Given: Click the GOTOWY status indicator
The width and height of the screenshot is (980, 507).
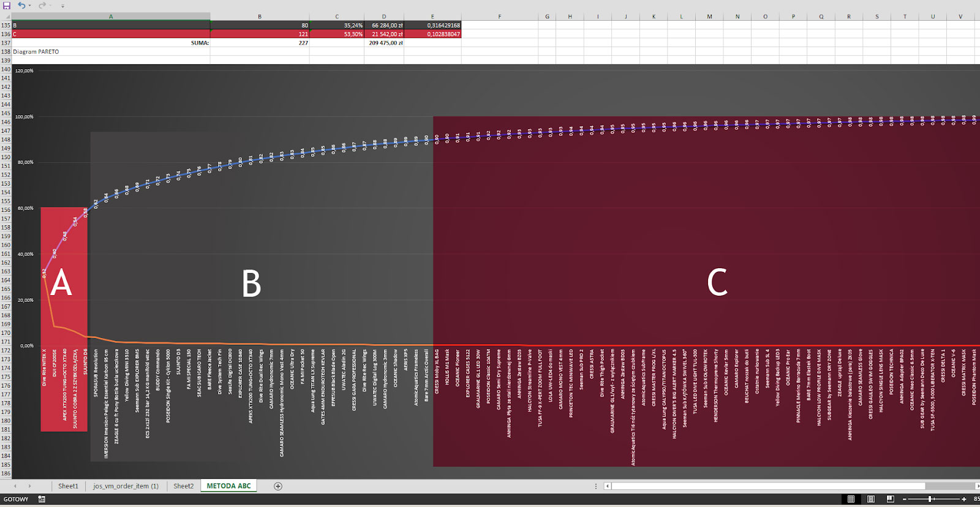Looking at the screenshot, I should 16,499.
